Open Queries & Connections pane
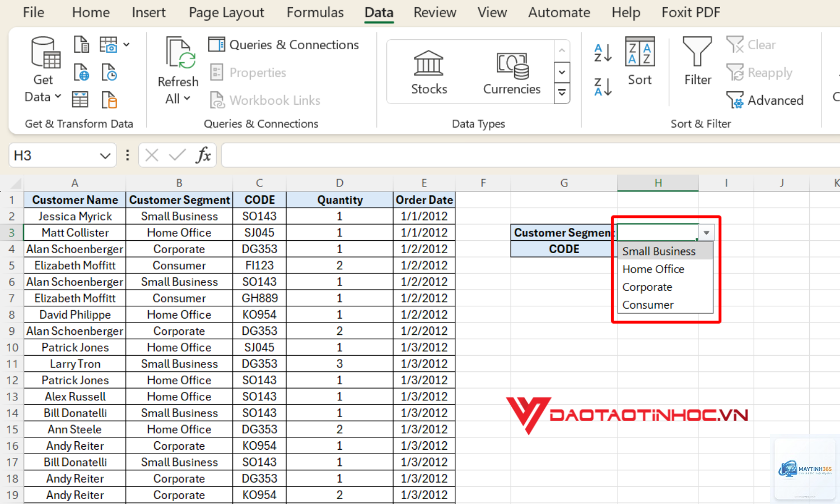Image resolution: width=840 pixels, height=504 pixels. (x=283, y=45)
